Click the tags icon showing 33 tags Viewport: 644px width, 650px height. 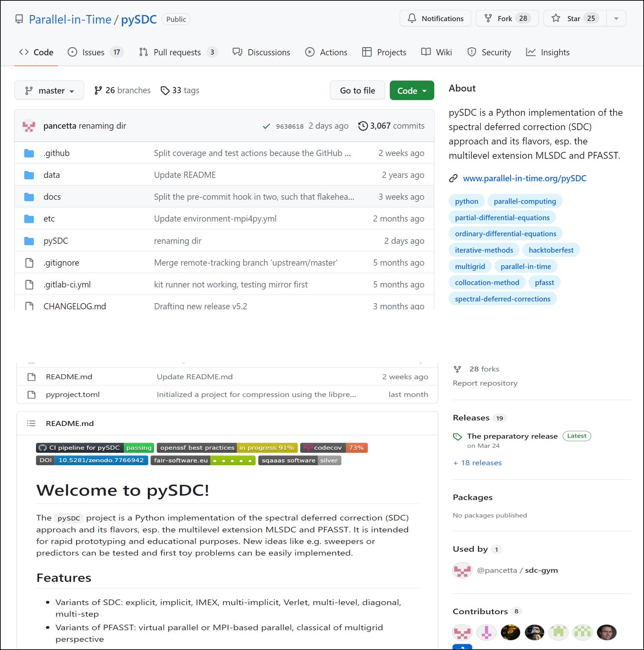tap(165, 90)
